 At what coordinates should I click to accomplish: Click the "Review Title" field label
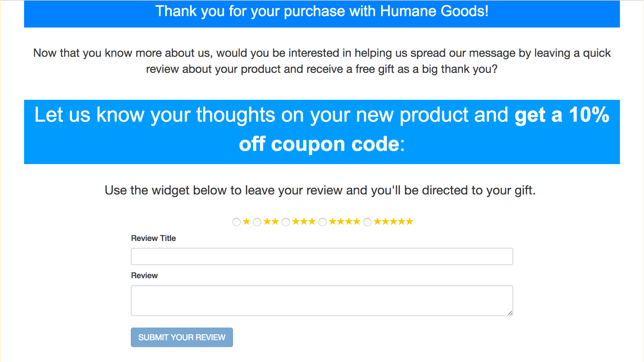[153, 238]
